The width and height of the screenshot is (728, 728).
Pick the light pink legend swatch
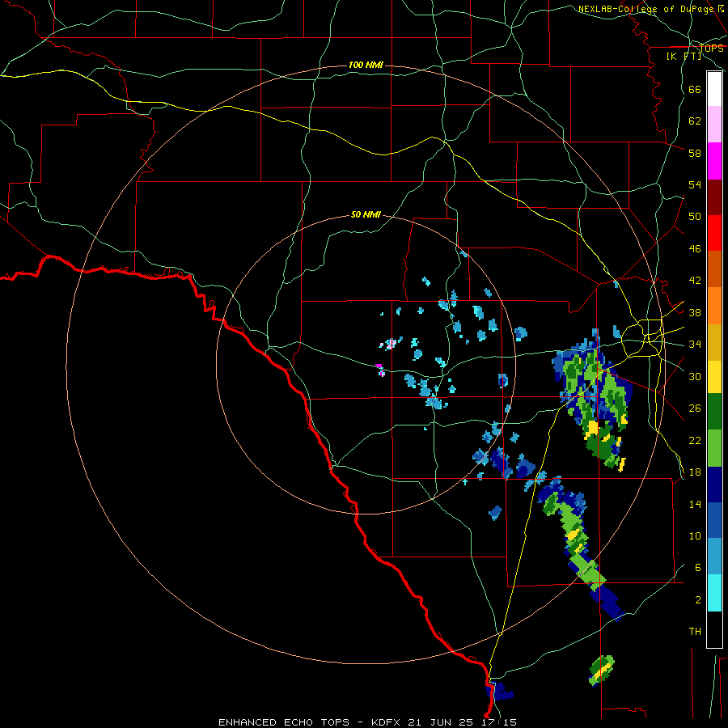pos(714,124)
